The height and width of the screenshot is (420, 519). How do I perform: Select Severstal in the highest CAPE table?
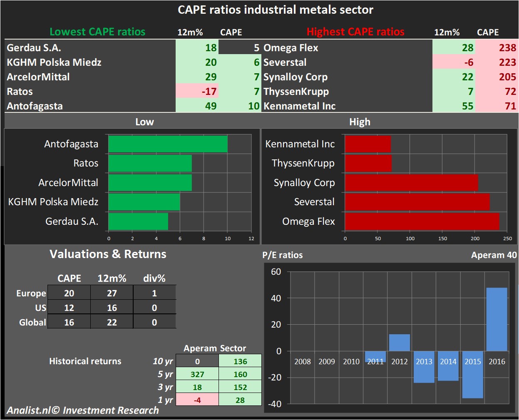pyautogui.click(x=285, y=62)
